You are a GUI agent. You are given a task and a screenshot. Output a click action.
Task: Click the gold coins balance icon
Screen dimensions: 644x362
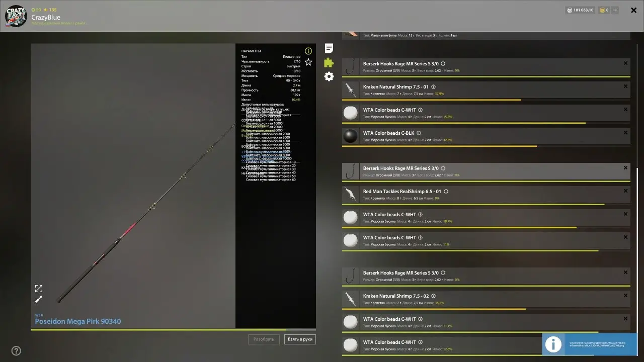click(x=602, y=10)
